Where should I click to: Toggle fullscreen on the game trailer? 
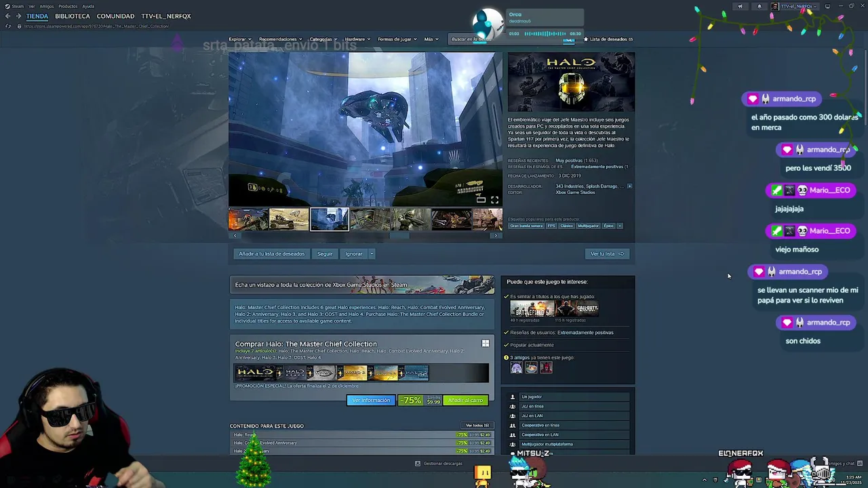coord(494,200)
